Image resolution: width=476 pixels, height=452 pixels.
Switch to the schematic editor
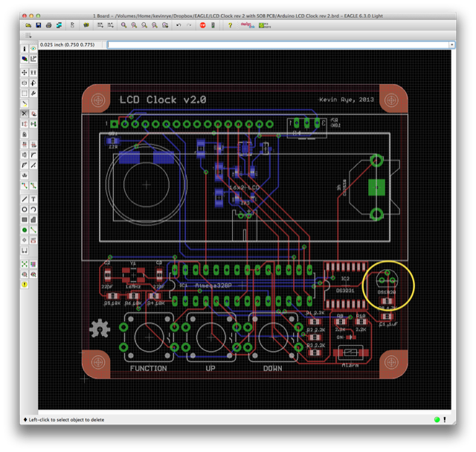72,25
